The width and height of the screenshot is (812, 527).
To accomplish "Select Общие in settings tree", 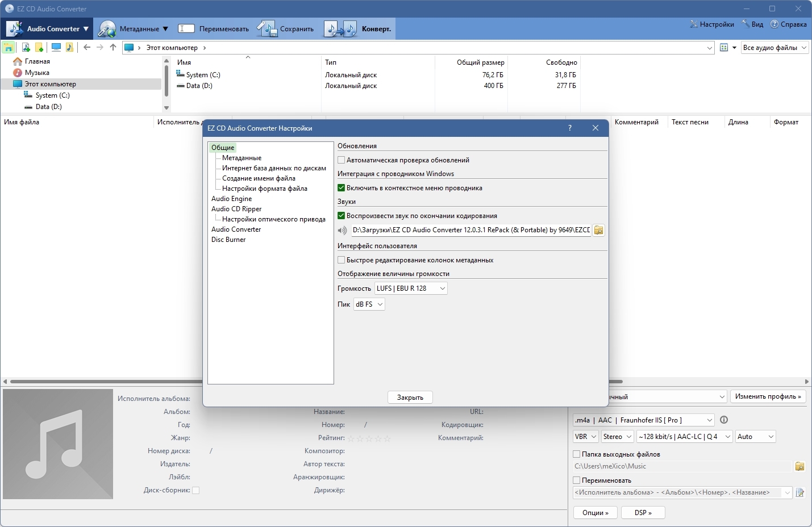I will (223, 148).
